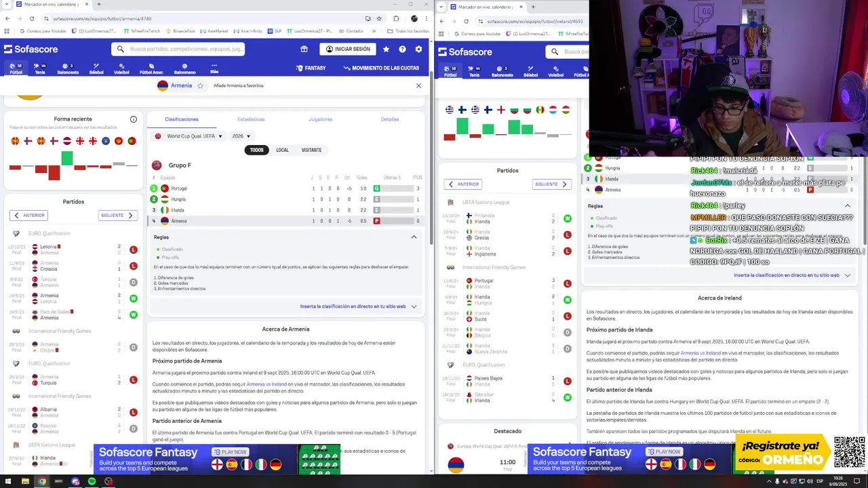Open MOVIMIENTO DE LAS CUOTAS

381,68
